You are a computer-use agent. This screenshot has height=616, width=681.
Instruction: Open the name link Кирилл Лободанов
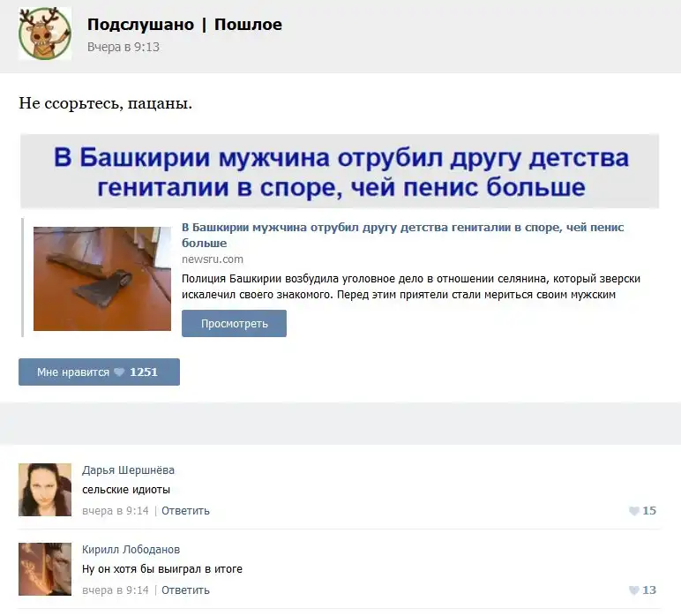(131, 550)
